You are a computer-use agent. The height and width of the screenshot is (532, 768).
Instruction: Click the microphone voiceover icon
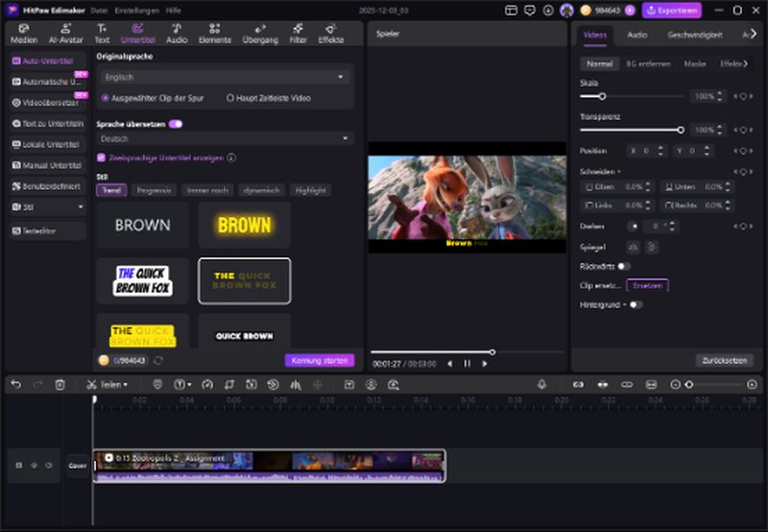541,384
